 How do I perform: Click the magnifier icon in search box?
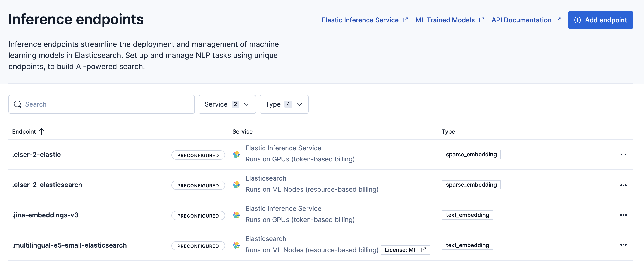pos(17,104)
